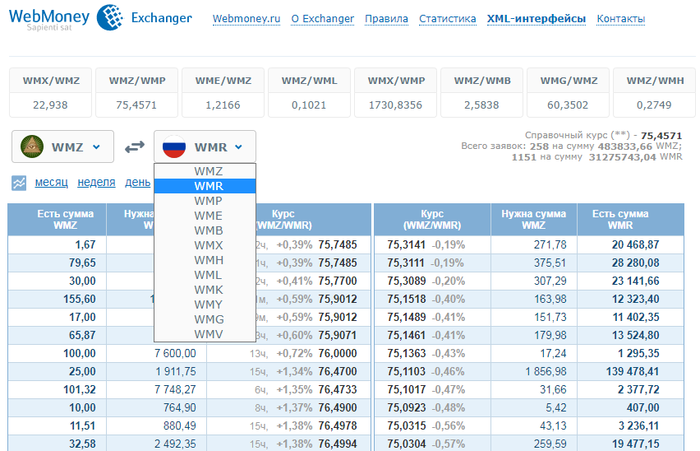Click the reference rate 75,4571 value
Viewport: 700px width, 451px height.
(x=661, y=135)
